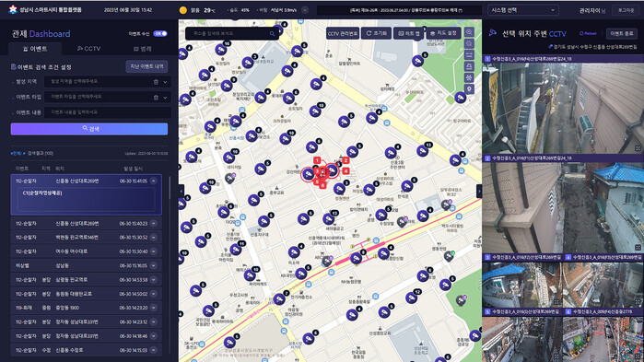
Task: Expand the 119-화재 event row chevron
Action: (x=154, y=308)
